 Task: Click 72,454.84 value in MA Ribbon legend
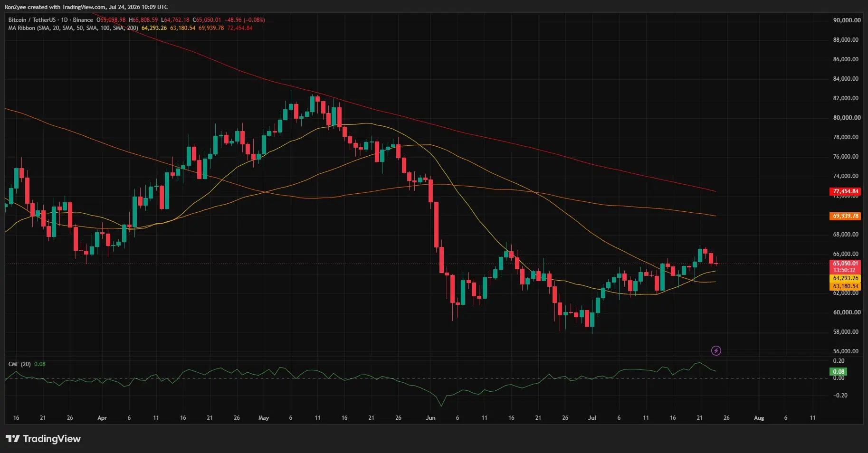240,28
